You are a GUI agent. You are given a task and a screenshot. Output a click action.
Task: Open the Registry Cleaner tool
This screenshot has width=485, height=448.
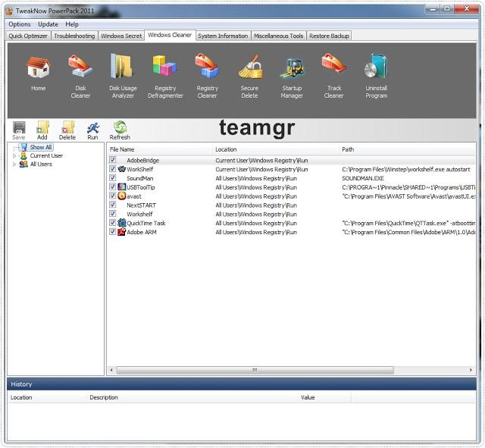pos(207,66)
